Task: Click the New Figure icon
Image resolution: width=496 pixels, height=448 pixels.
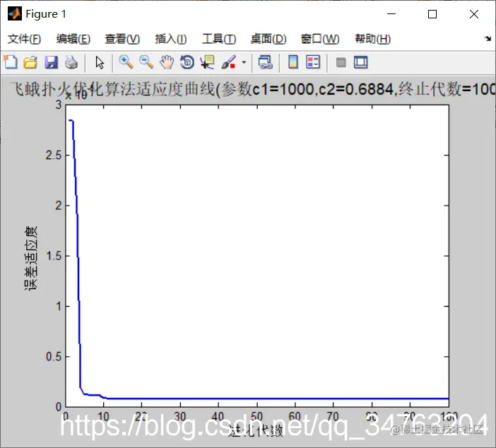Action: pos(11,62)
